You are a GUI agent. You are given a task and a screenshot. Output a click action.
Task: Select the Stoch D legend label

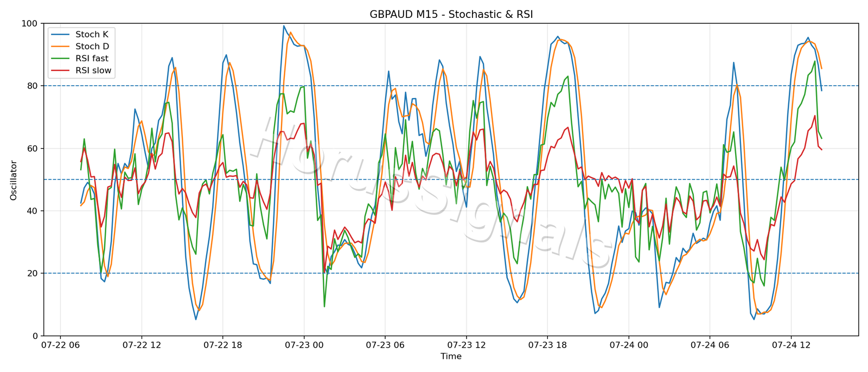coord(92,47)
